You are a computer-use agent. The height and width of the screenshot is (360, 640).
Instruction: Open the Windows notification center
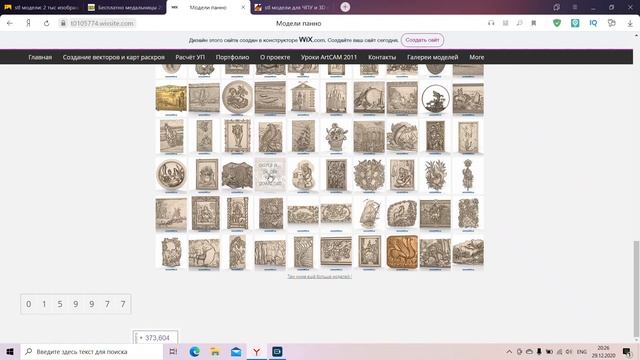(x=627, y=351)
